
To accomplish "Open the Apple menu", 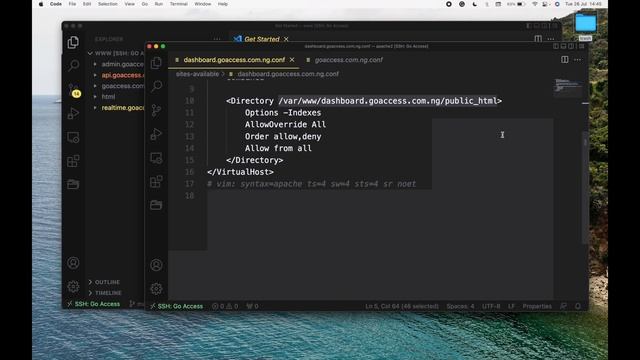I will (x=41, y=4).
